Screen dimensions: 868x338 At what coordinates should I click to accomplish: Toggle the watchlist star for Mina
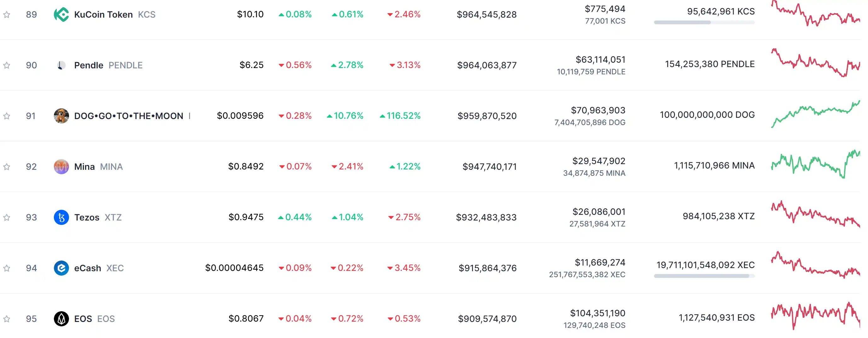pyautogui.click(x=7, y=166)
